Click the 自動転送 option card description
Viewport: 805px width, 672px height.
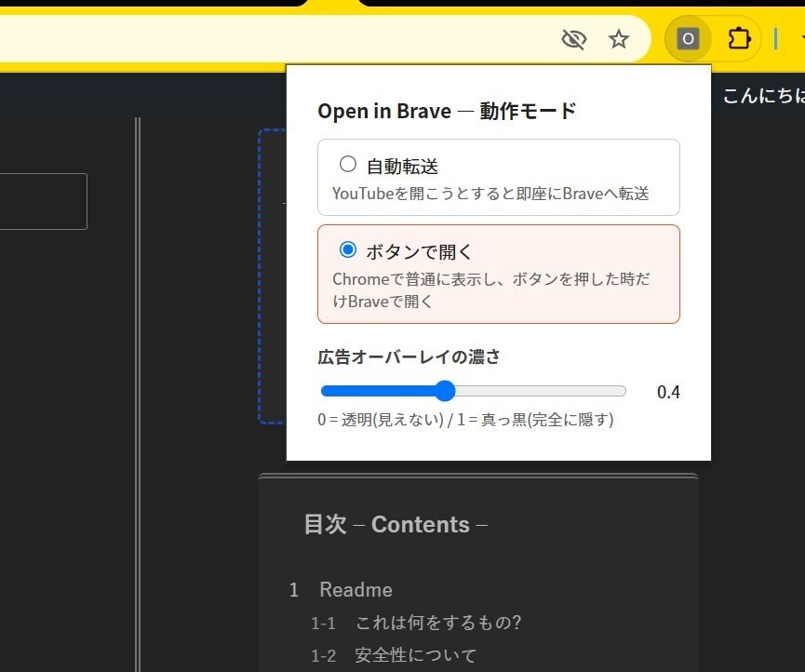pyautogui.click(x=490, y=194)
